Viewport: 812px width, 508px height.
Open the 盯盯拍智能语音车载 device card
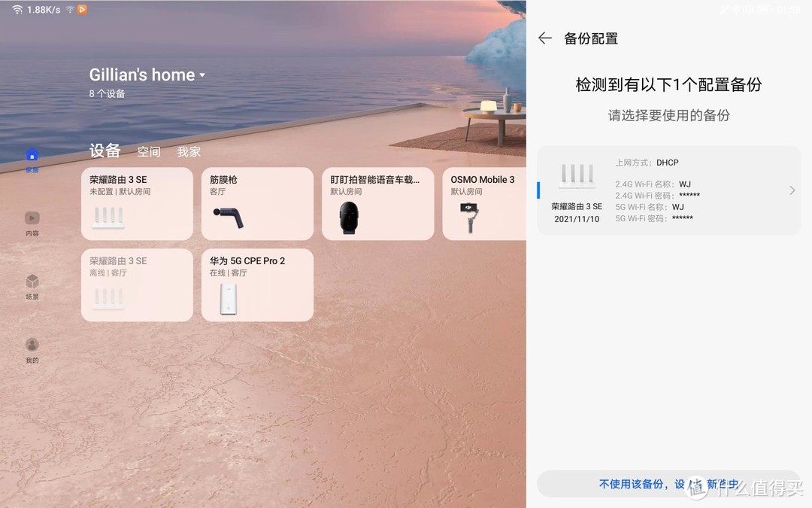377,204
